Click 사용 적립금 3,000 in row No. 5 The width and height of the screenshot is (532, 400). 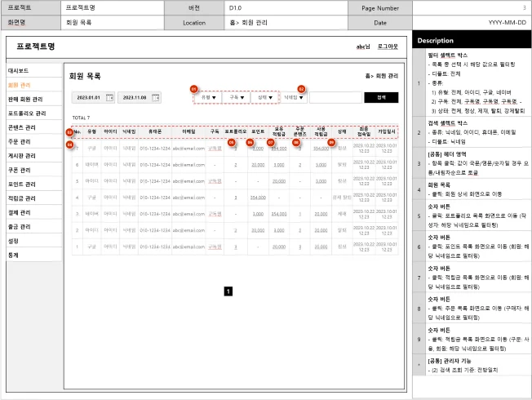[321, 181]
